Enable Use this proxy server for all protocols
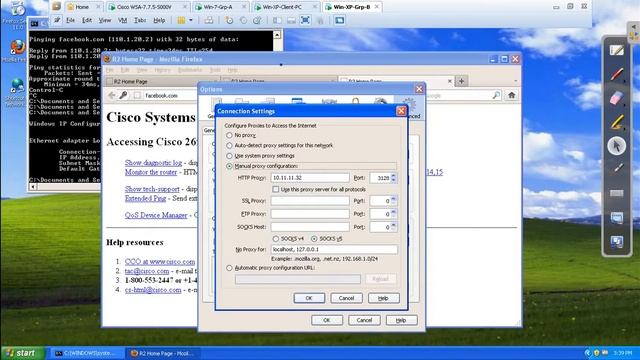 pyautogui.click(x=276, y=189)
